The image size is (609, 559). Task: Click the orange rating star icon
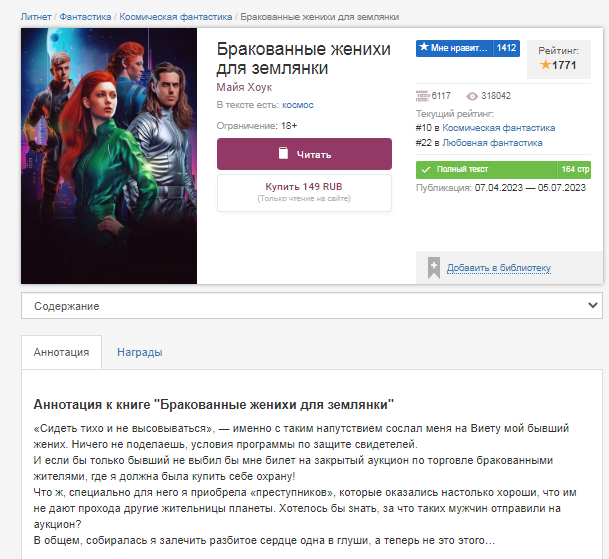tap(545, 64)
